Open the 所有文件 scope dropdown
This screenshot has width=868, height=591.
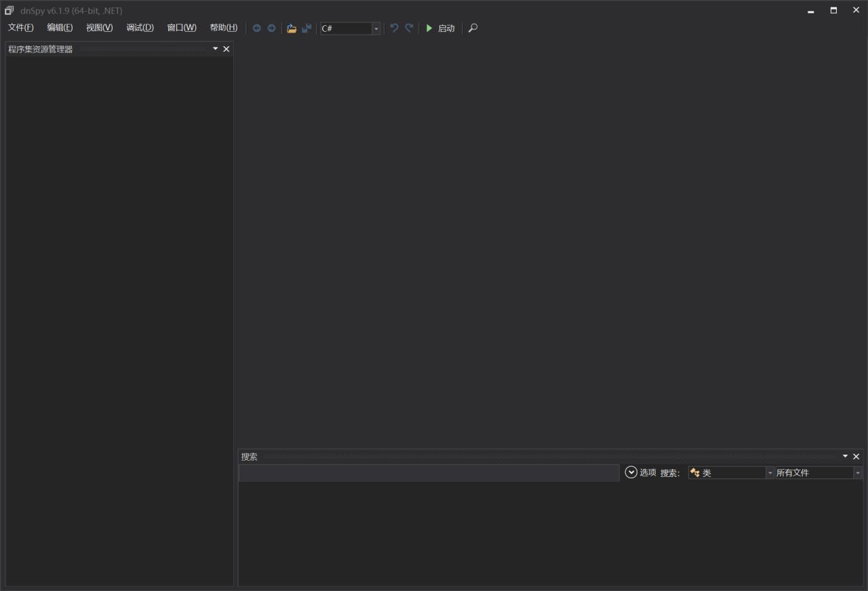818,473
